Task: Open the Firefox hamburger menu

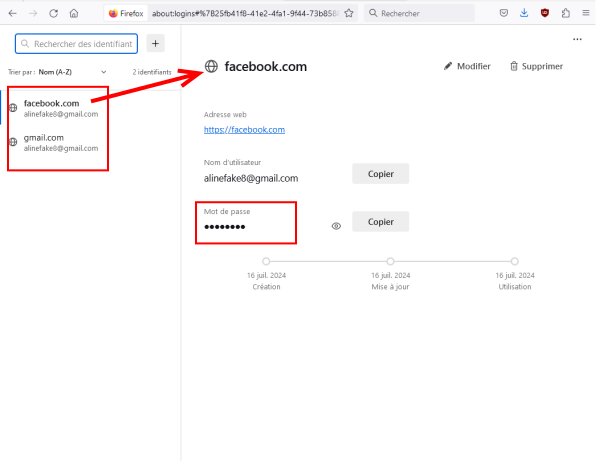Action: point(585,13)
